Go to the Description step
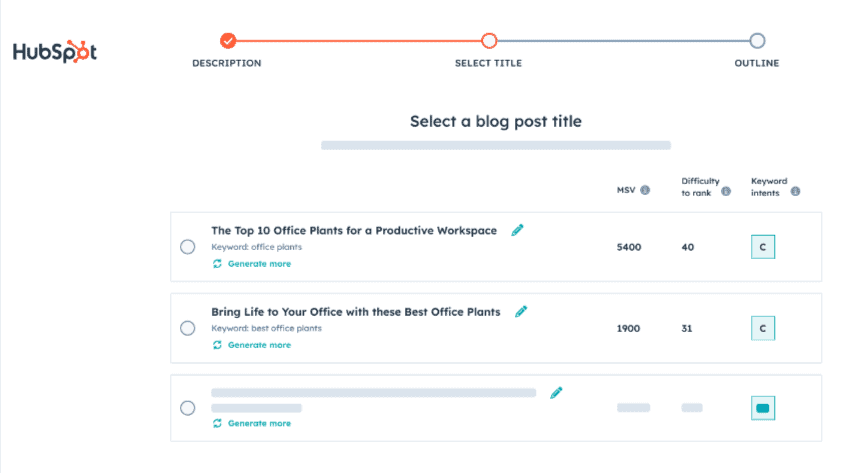 click(228, 41)
